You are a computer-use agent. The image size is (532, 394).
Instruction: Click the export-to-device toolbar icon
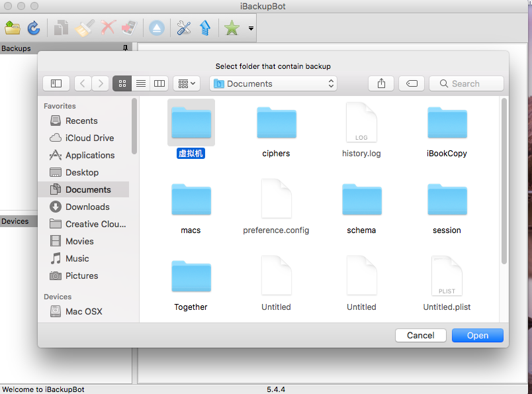pyautogui.click(x=129, y=28)
